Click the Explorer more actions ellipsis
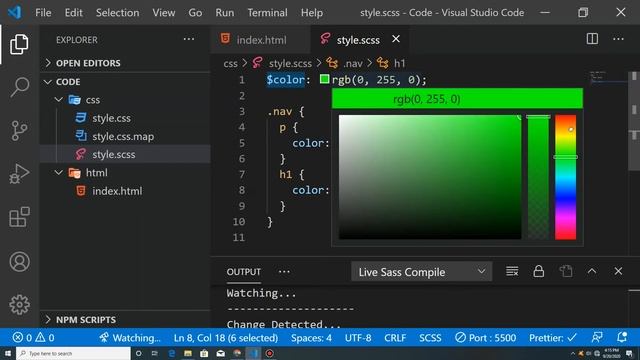Screen dimensions: 640x360 189,39
